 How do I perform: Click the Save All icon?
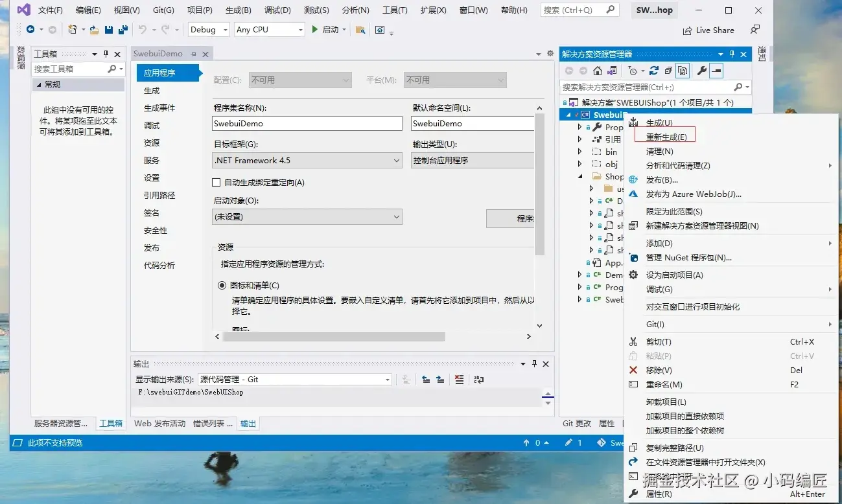point(122,30)
